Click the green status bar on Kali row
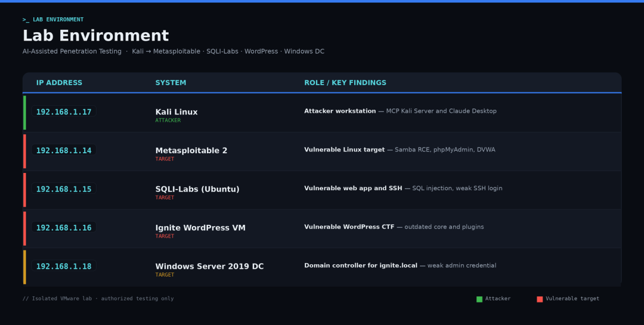 [x=24, y=113]
